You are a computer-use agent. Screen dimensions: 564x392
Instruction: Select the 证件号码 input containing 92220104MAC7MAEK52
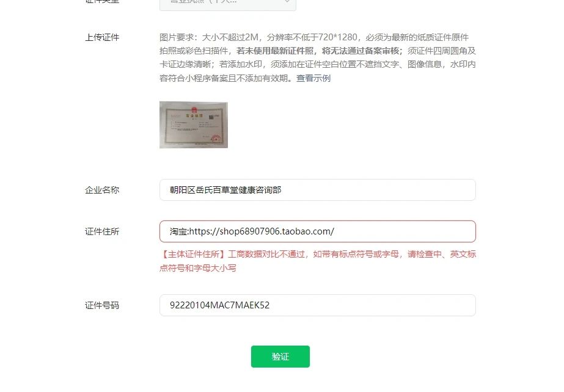point(318,305)
